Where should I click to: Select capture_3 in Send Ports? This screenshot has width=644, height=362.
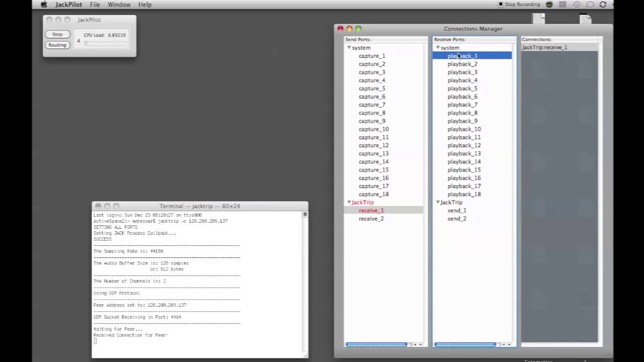[x=372, y=72]
